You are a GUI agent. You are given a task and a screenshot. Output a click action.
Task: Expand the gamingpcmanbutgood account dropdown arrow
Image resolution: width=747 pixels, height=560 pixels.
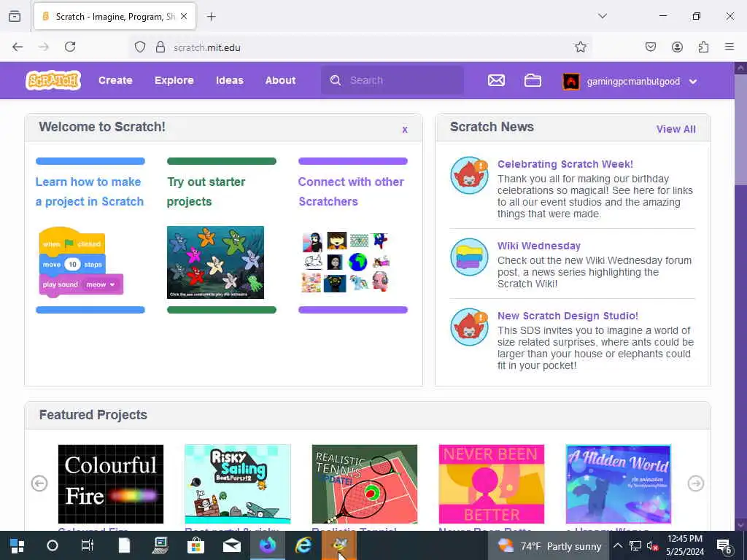pos(693,82)
